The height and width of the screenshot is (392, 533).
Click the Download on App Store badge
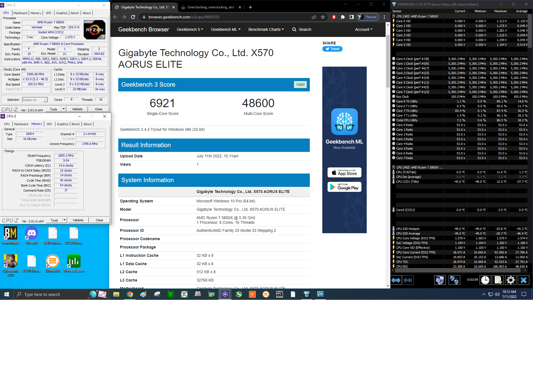point(345,172)
